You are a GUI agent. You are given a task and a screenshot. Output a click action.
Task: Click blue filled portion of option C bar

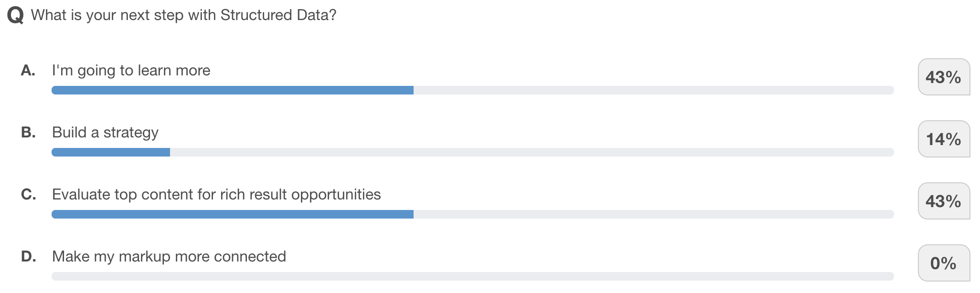(x=232, y=214)
